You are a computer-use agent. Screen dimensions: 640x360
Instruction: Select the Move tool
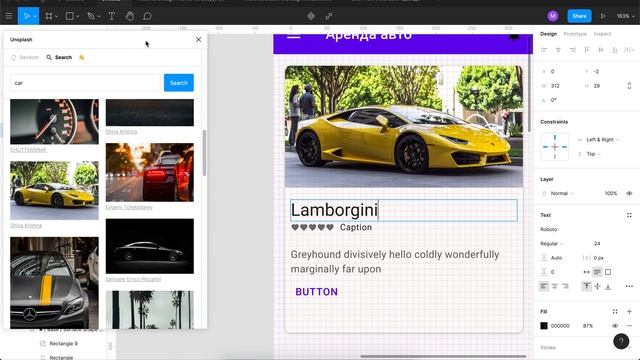click(27, 16)
